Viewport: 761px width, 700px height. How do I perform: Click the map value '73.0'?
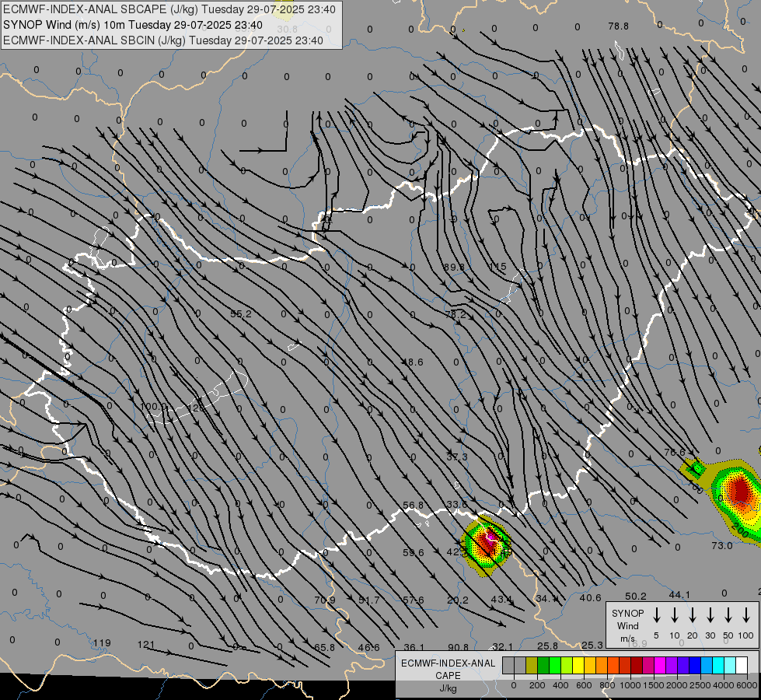point(721,545)
